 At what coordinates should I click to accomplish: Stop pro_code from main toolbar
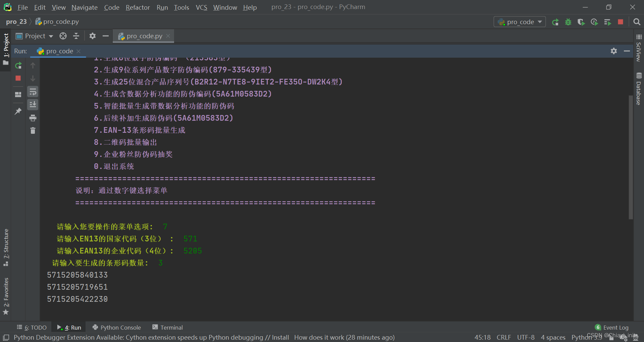point(621,22)
